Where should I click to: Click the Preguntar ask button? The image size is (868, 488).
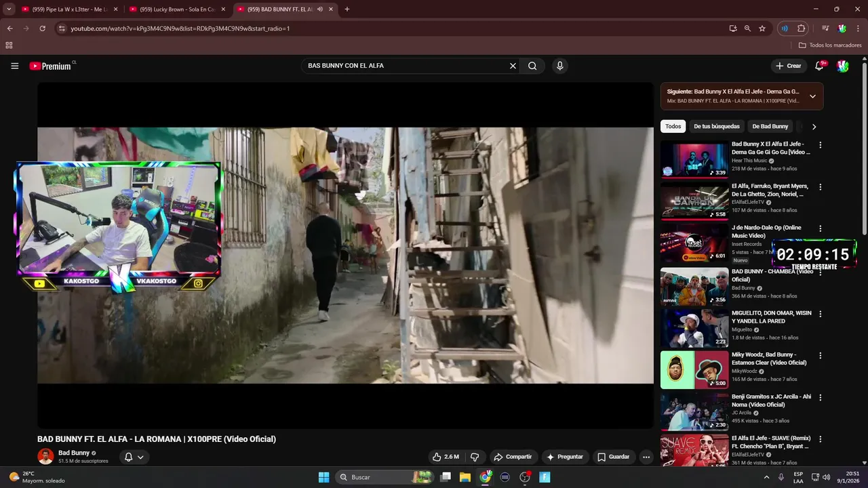point(564,457)
